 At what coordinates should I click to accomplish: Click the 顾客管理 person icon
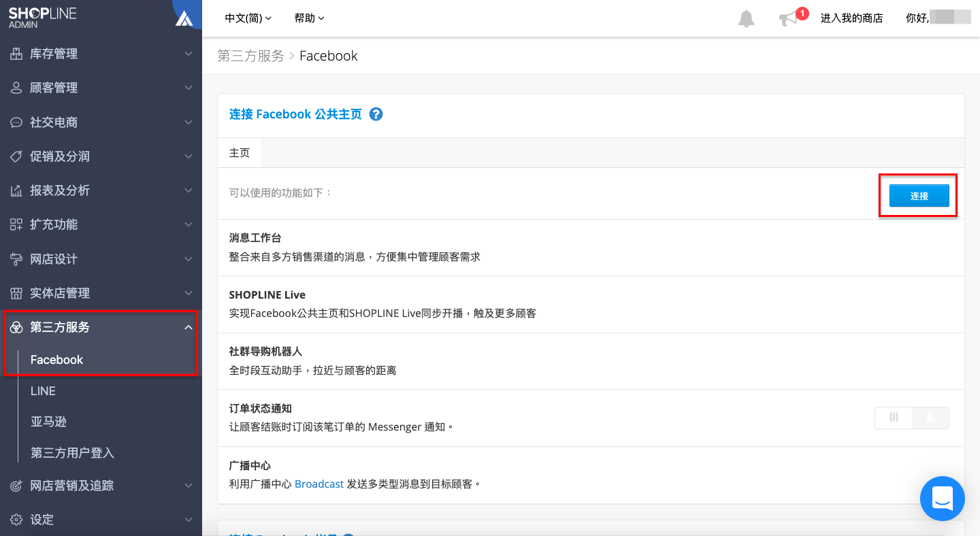coord(16,88)
